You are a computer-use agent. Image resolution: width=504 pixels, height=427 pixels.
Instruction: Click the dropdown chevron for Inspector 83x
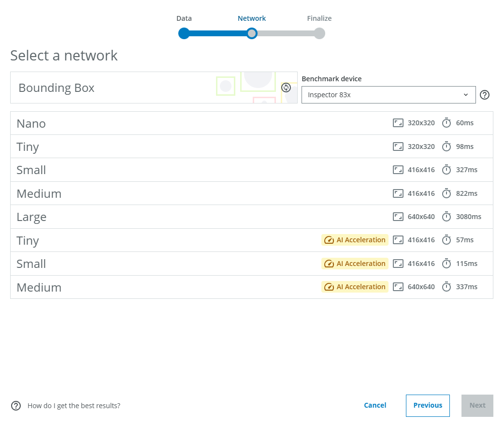pyautogui.click(x=466, y=95)
